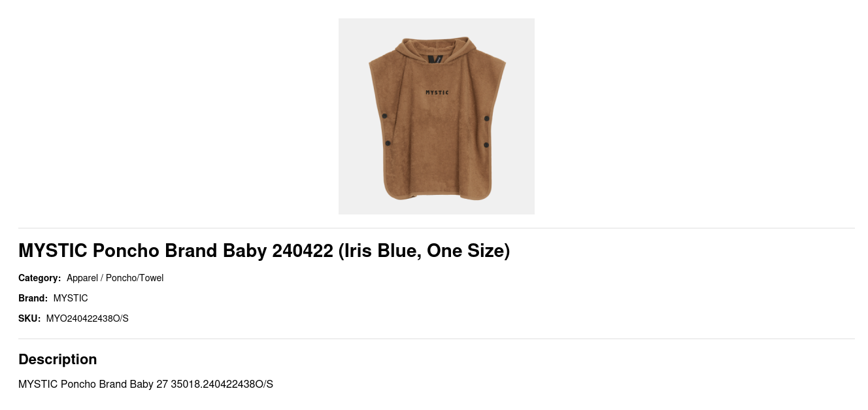Click the Description heading
The image size is (868, 410).
(x=58, y=359)
